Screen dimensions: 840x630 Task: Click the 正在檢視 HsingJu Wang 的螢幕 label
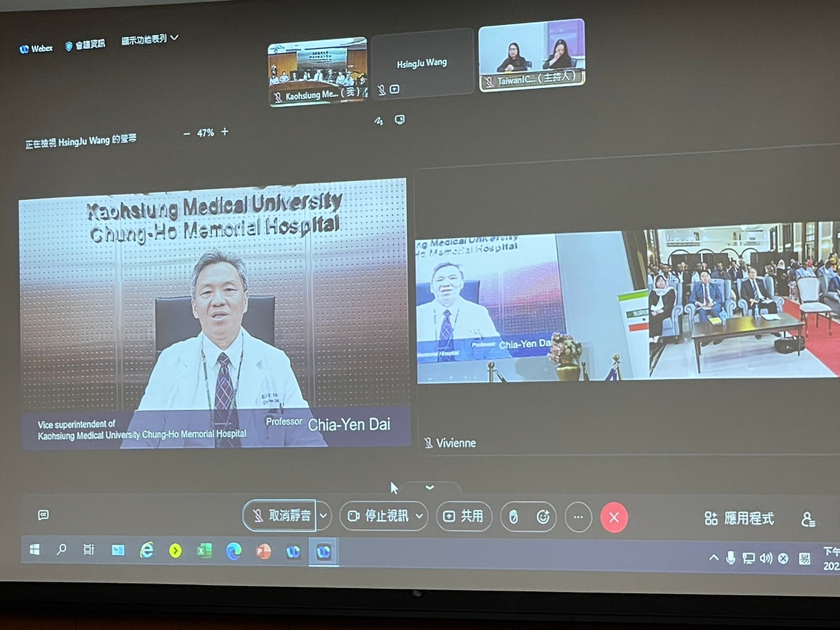pyautogui.click(x=81, y=141)
